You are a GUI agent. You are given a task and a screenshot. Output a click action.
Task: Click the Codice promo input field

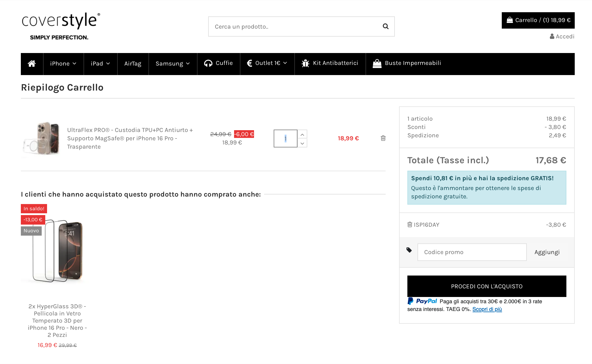(x=472, y=252)
